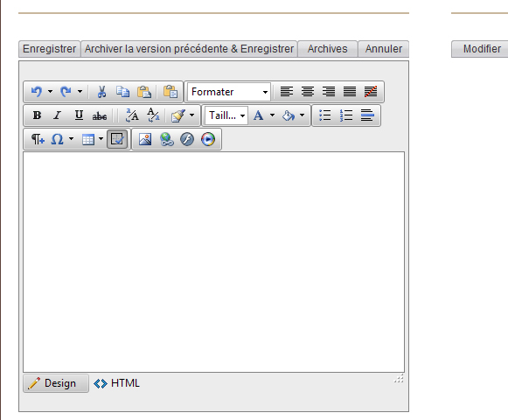Click inside the editor content area
The image size is (508, 420).
point(214,262)
